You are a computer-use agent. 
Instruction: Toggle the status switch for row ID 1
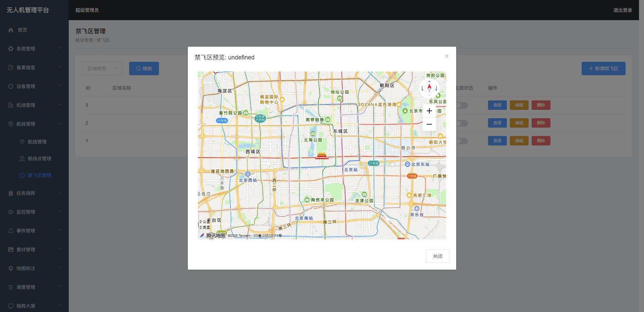point(462,141)
